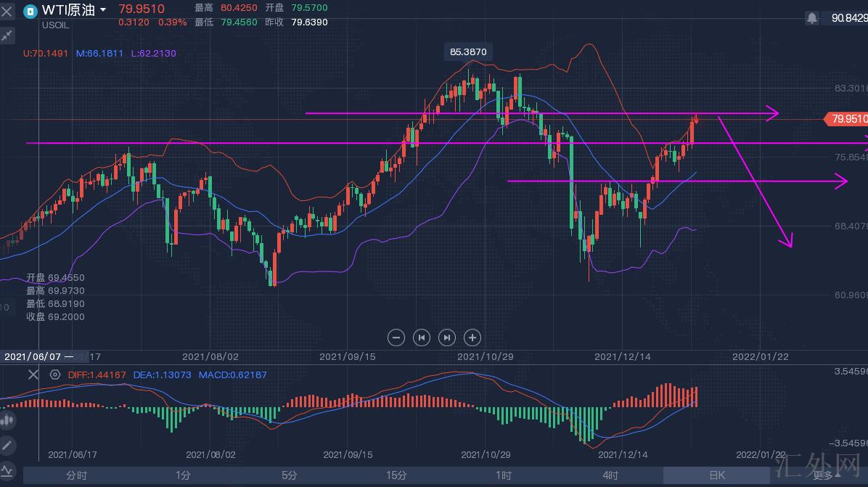
Task: Choose the 4时 timeframe tab
Action: coord(610,475)
